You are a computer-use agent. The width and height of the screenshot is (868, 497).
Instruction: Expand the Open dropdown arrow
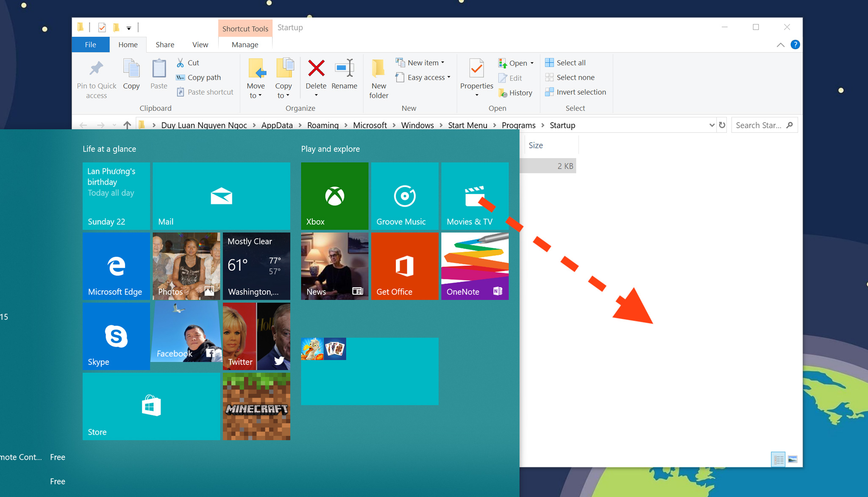coord(532,63)
